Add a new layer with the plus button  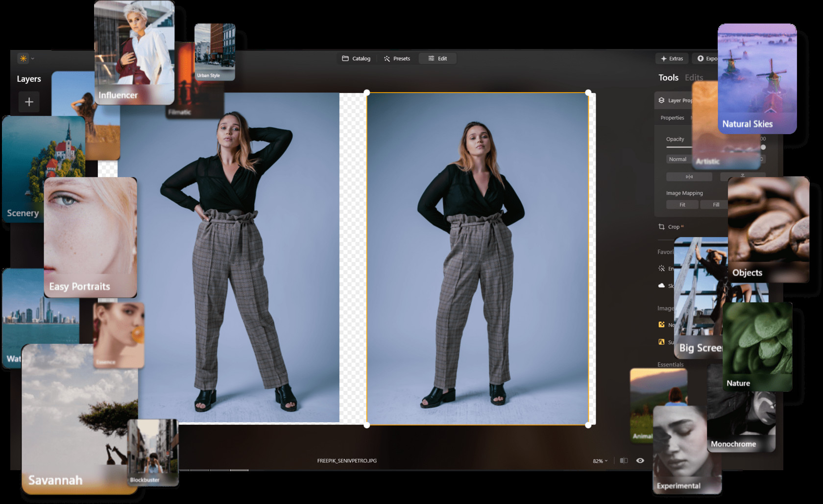[x=29, y=102]
